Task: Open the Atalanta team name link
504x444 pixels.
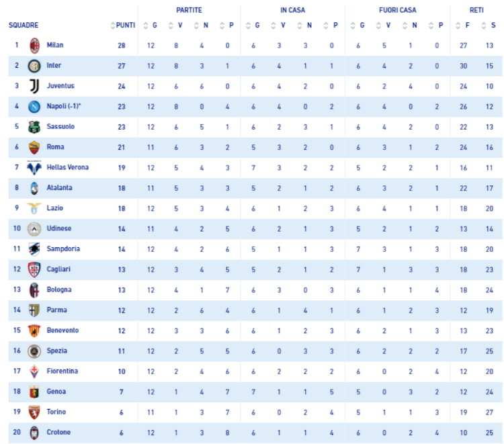Action: tap(59, 188)
